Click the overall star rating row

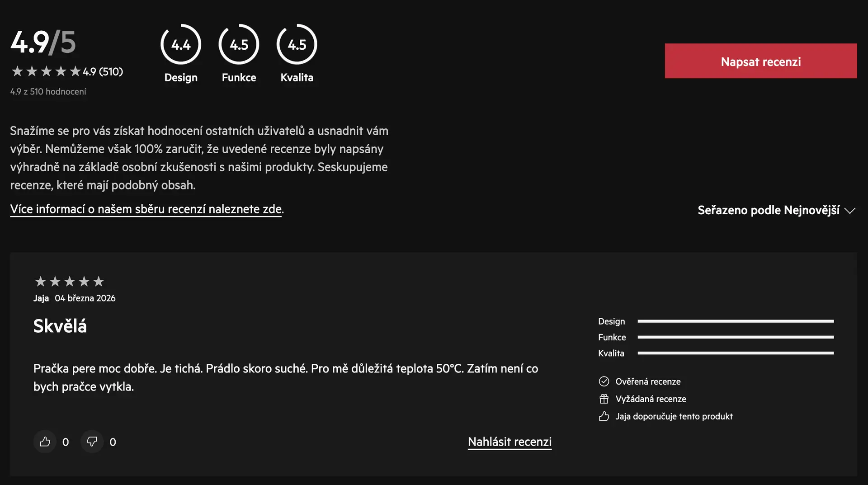click(x=46, y=71)
